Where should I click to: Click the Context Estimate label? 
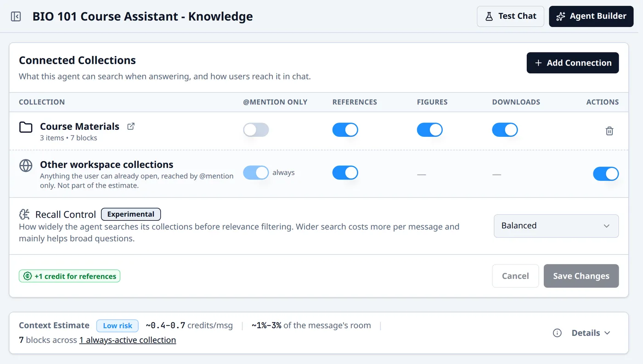point(54,325)
